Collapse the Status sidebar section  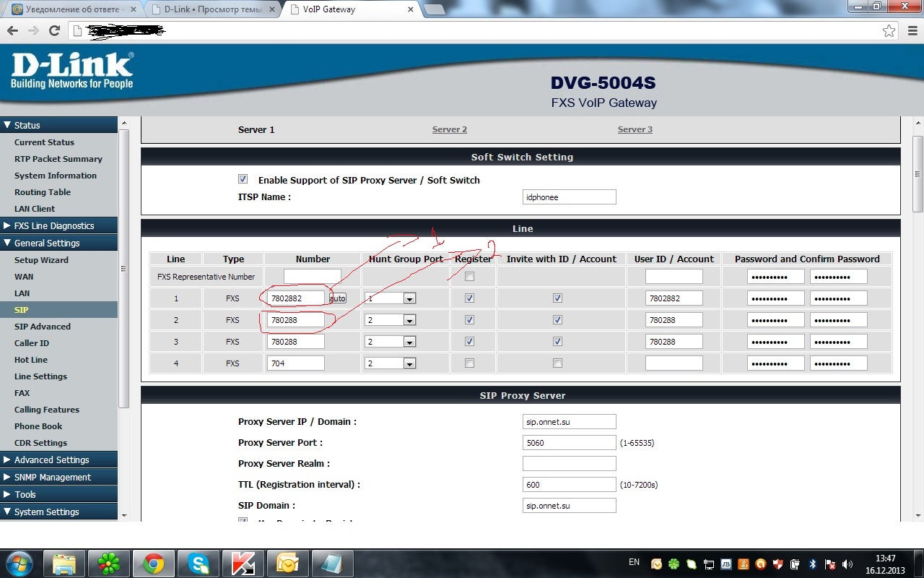[58, 125]
